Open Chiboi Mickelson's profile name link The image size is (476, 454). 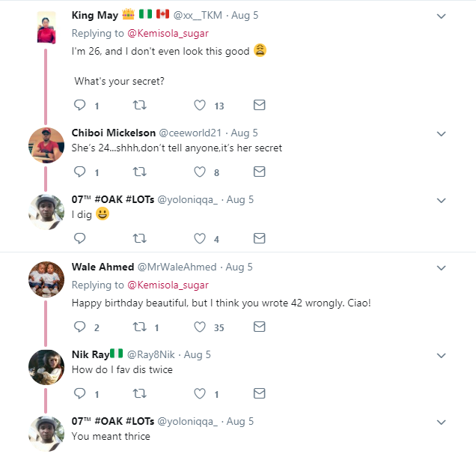pos(113,133)
